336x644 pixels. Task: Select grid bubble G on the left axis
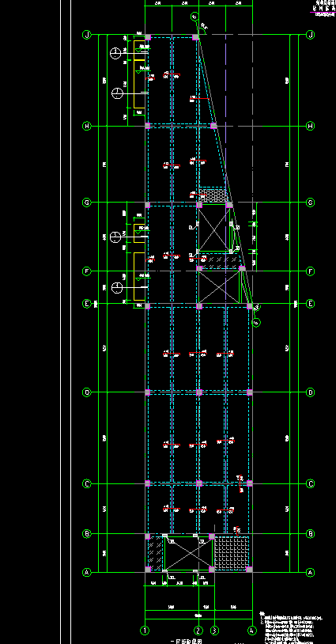coord(86,203)
